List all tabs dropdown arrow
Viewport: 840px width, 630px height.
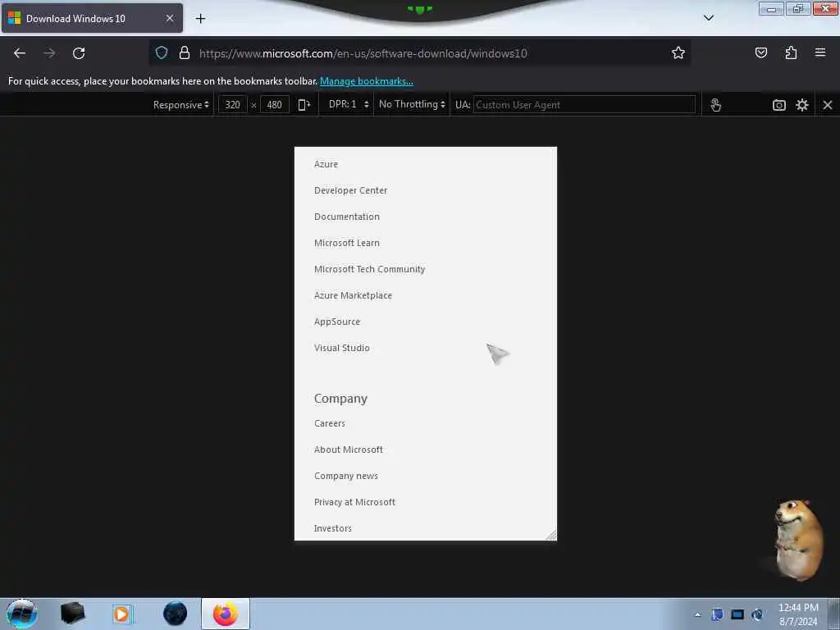click(709, 18)
